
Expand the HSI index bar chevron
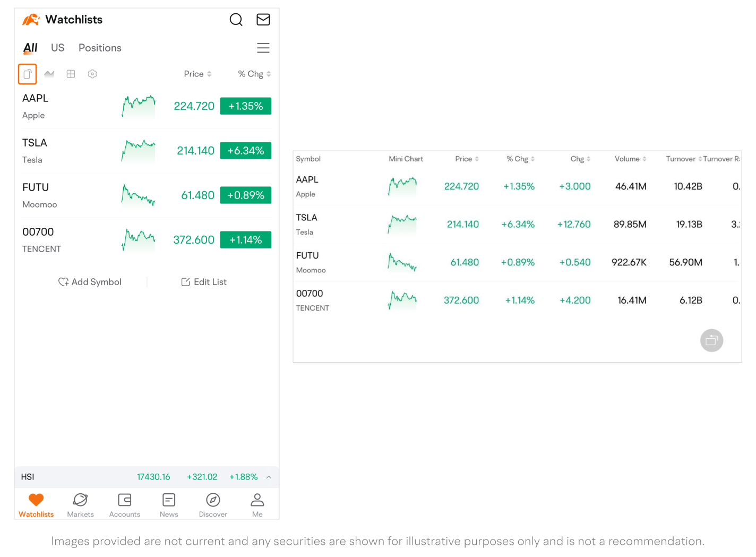(269, 477)
